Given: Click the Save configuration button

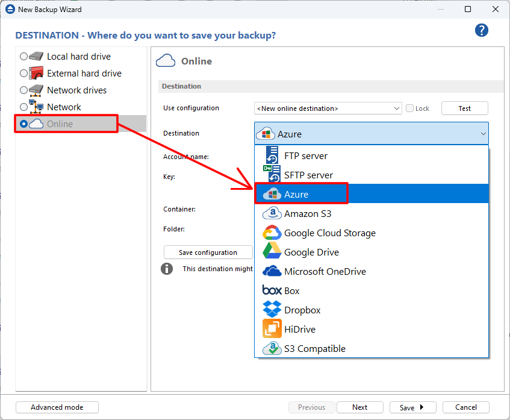Looking at the screenshot, I should pyautogui.click(x=208, y=252).
